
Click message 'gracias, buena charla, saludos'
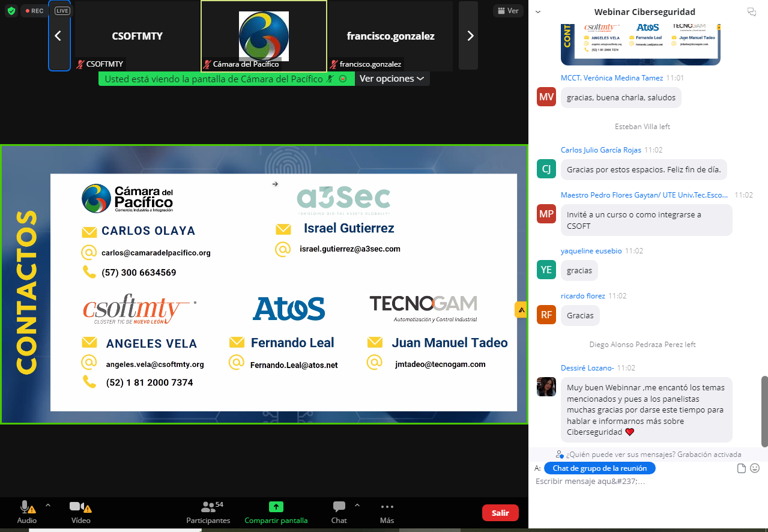pyautogui.click(x=621, y=98)
